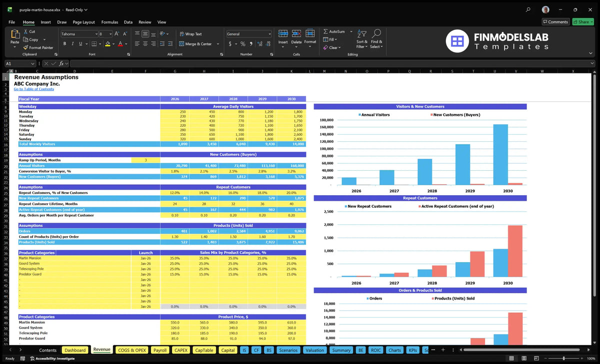Viewport: 600px width, 364px height.
Task: Open the COGS & OPEX sheet tab
Action: tap(131, 350)
